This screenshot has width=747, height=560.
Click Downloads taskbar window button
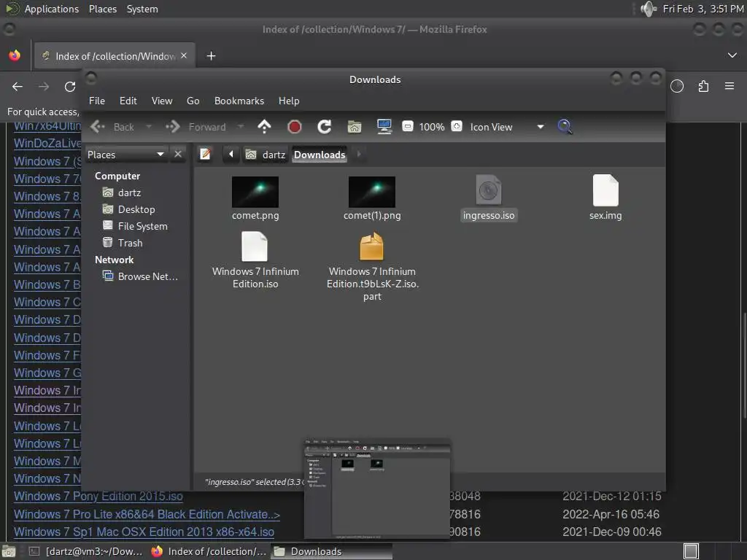pyautogui.click(x=332, y=551)
